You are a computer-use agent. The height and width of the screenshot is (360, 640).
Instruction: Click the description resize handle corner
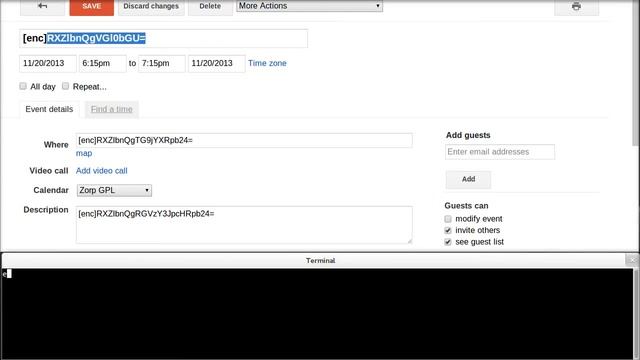tap(409, 241)
